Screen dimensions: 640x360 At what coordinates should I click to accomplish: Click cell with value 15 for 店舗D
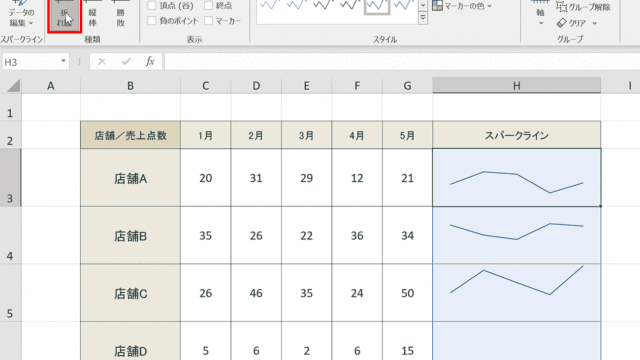(407, 341)
